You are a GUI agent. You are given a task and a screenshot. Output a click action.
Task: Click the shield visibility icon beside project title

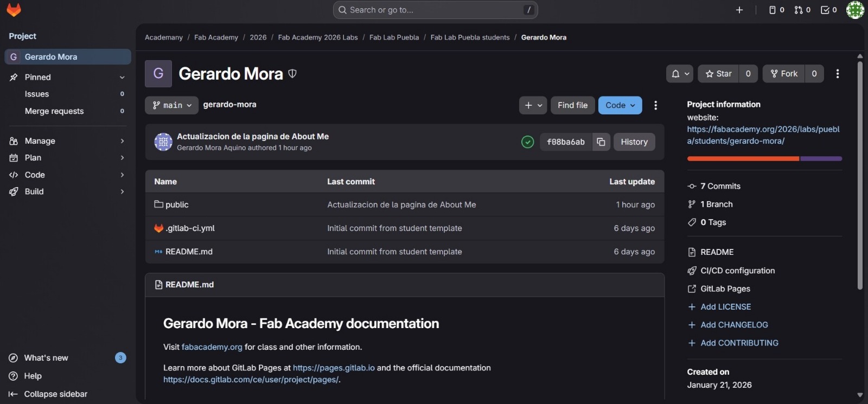pos(292,73)
